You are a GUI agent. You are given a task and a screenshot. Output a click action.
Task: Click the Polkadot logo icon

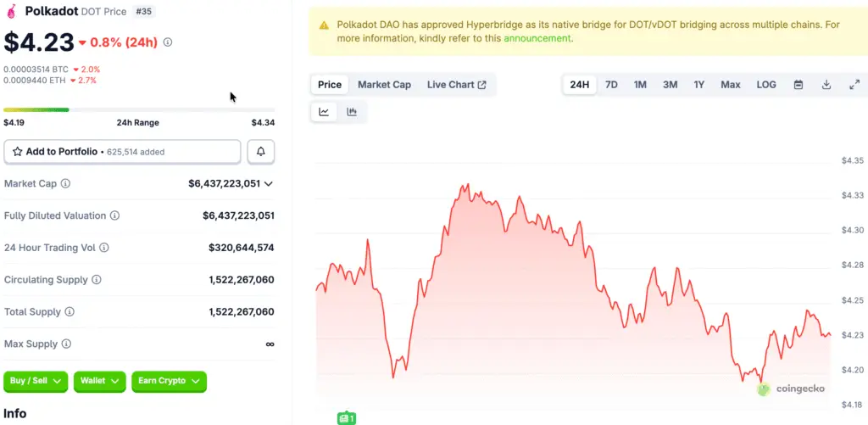(12, 12)
